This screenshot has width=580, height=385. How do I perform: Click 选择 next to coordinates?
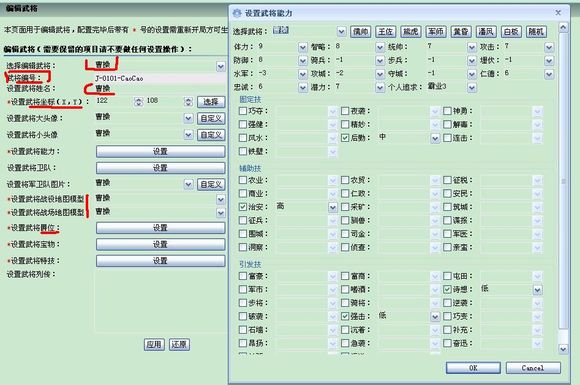[211, 102]
